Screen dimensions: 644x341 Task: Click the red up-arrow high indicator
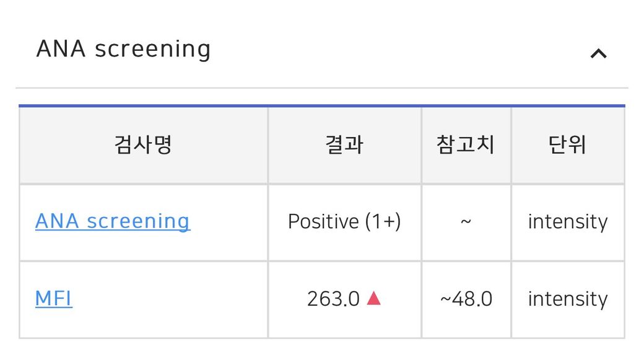[373, 299]
